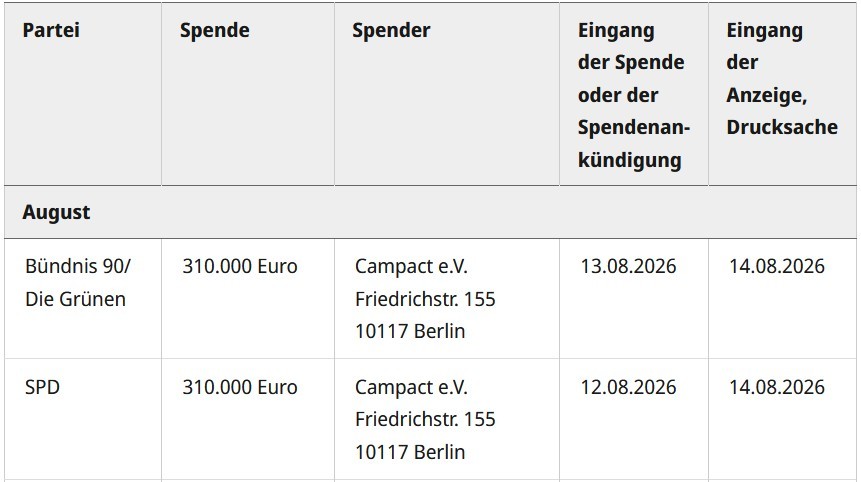Click the Bündnis 90/Die Grünen cell
Screen dimensions: 861x482
coord(78,282)
